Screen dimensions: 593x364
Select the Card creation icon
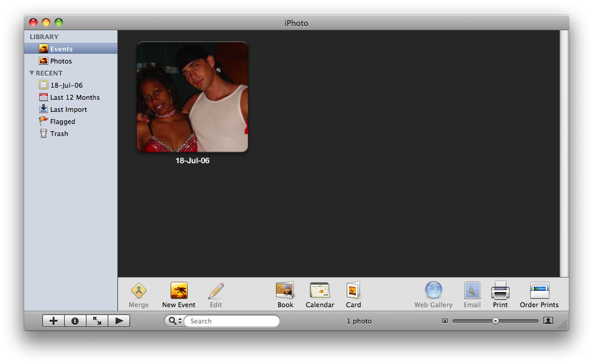coord(353,291)
